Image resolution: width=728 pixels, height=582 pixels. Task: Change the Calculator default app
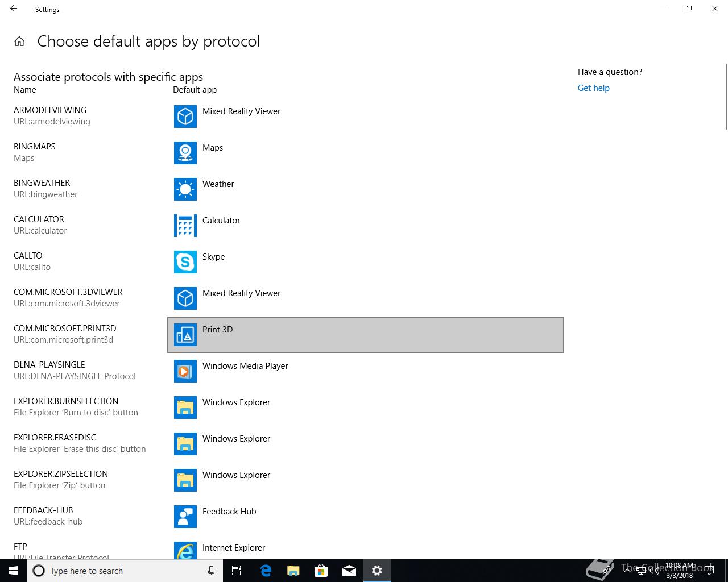366,226
